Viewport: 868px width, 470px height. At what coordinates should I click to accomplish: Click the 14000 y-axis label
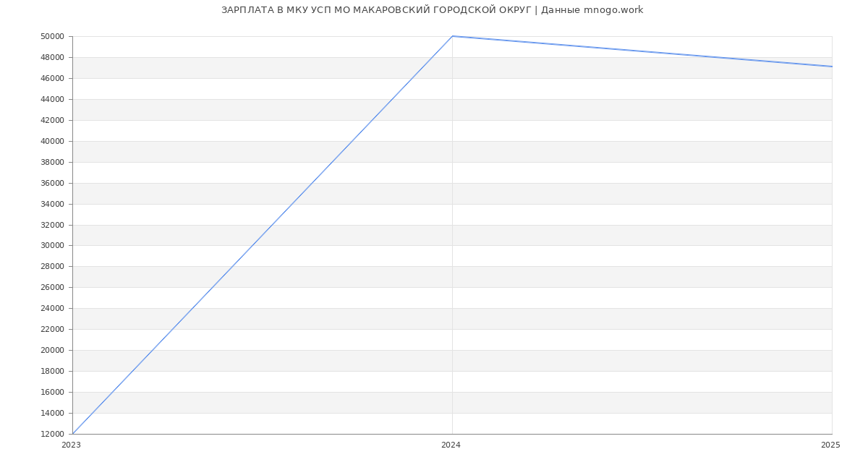pos(52,414)
